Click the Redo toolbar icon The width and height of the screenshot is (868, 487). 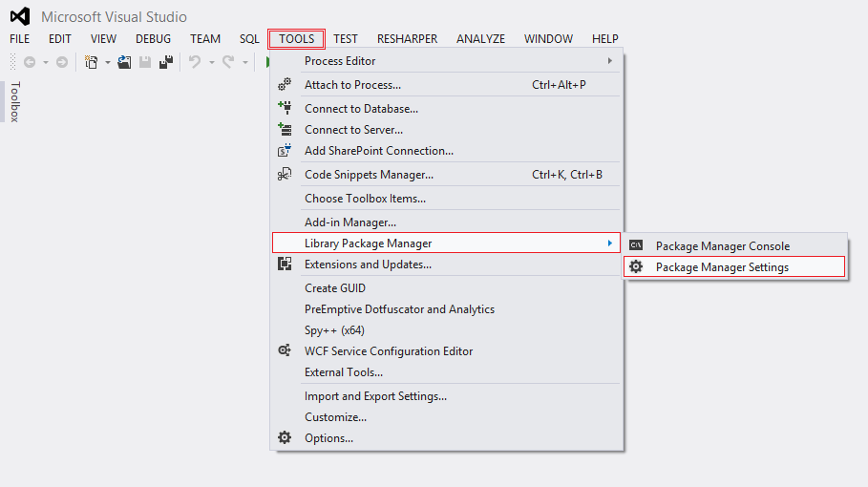point(228,62)
